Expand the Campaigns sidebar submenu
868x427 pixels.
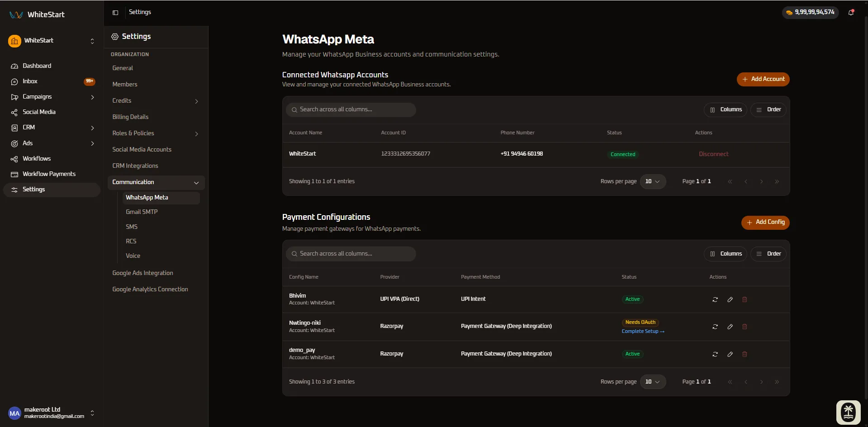click(92, 97)
